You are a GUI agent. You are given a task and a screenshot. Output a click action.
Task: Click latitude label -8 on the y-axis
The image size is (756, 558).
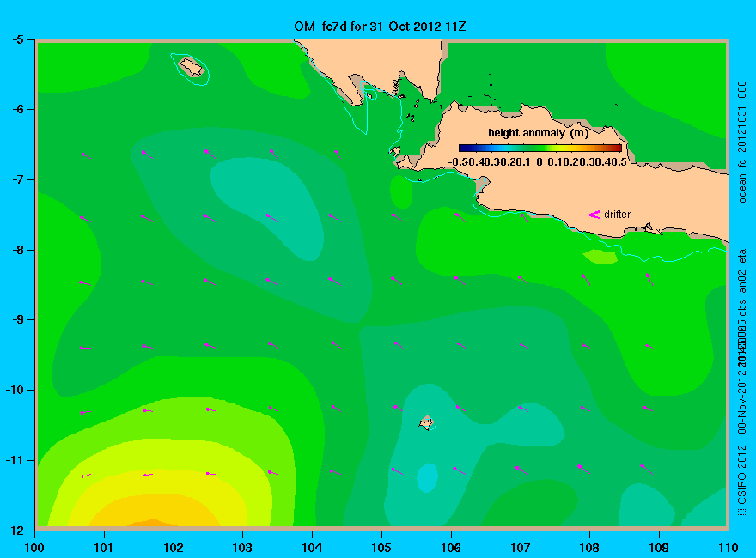click(17, 250)
